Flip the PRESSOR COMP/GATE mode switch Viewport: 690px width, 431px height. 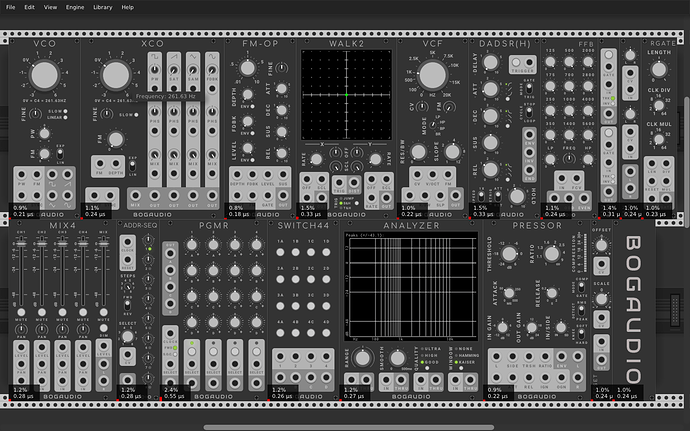tap(581, 287)
